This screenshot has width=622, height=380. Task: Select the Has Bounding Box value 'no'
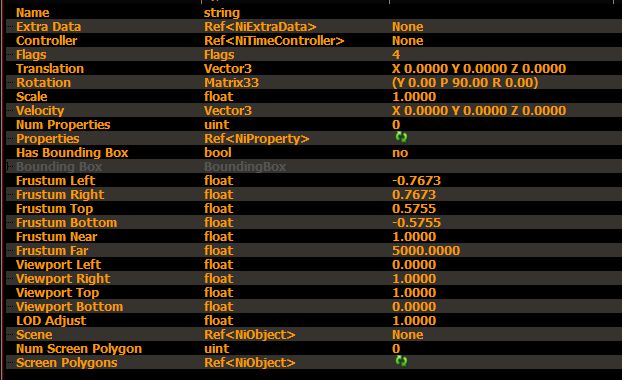coord(400,153)
